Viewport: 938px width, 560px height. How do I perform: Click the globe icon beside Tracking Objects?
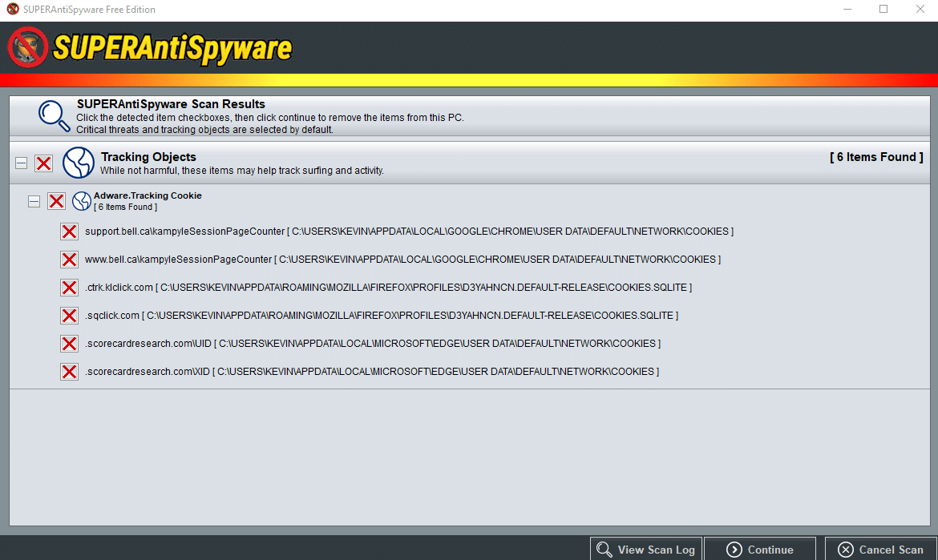click(79, 163)
